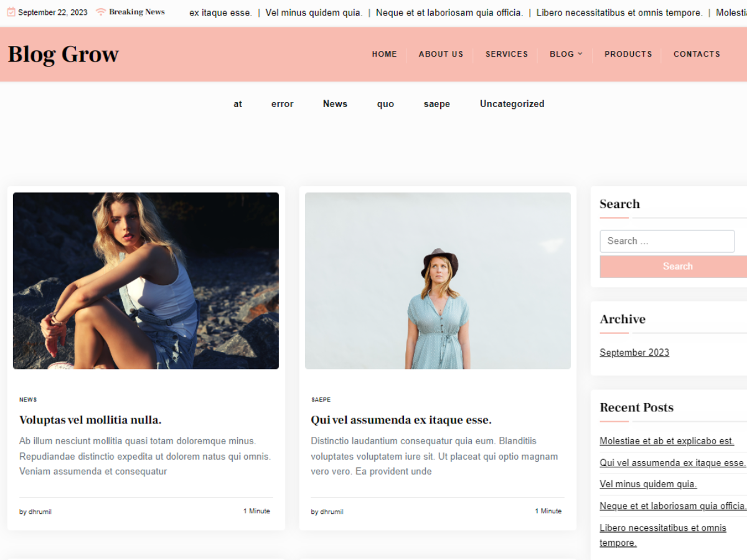Read Qui vel assumenda ex itaque esse
Viewport: 747px width, 560px height.
(402, 419)
